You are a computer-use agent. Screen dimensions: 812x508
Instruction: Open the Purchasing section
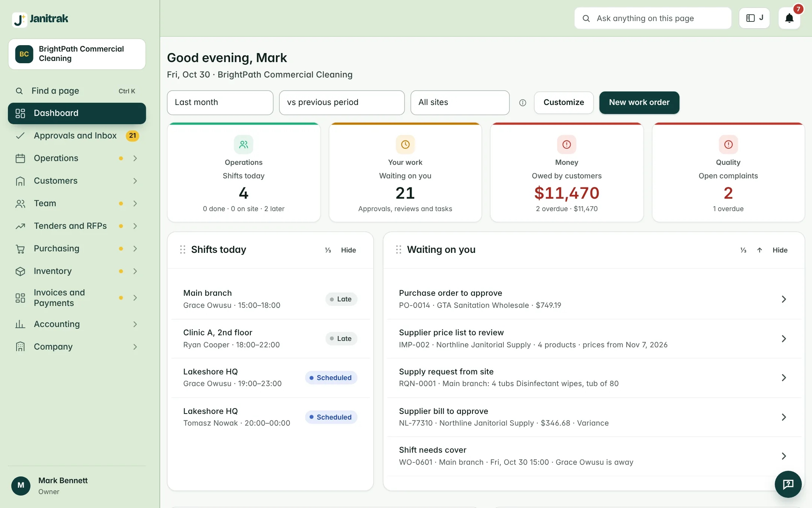coord(77,249)
